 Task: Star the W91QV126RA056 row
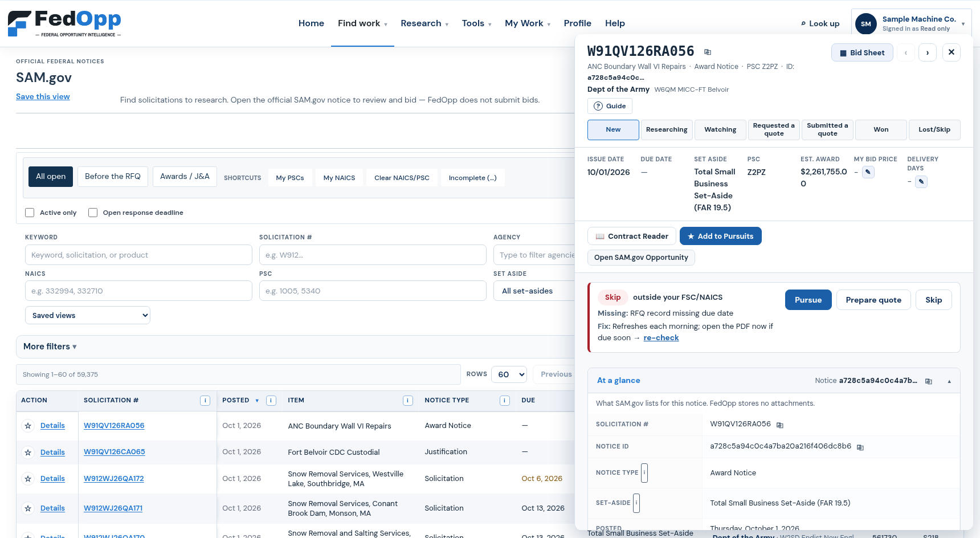28,426
